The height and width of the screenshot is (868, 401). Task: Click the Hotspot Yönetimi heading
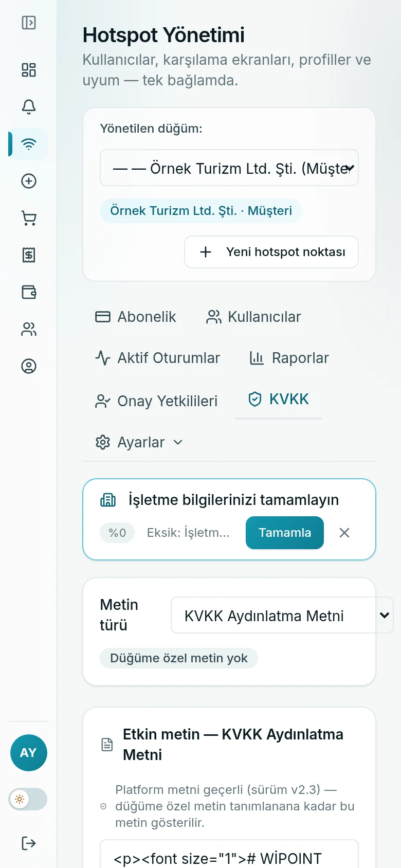[x=163, y=35]
